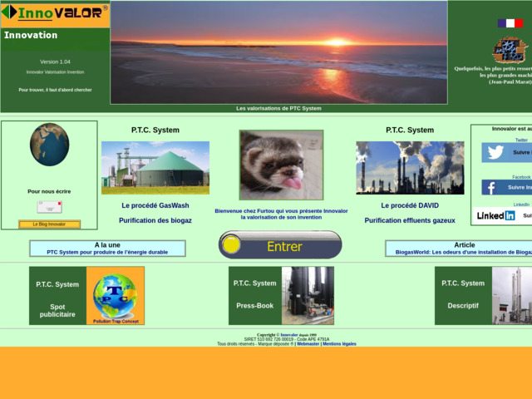
Task: Click the spinning globe icon
Action: 49,145
